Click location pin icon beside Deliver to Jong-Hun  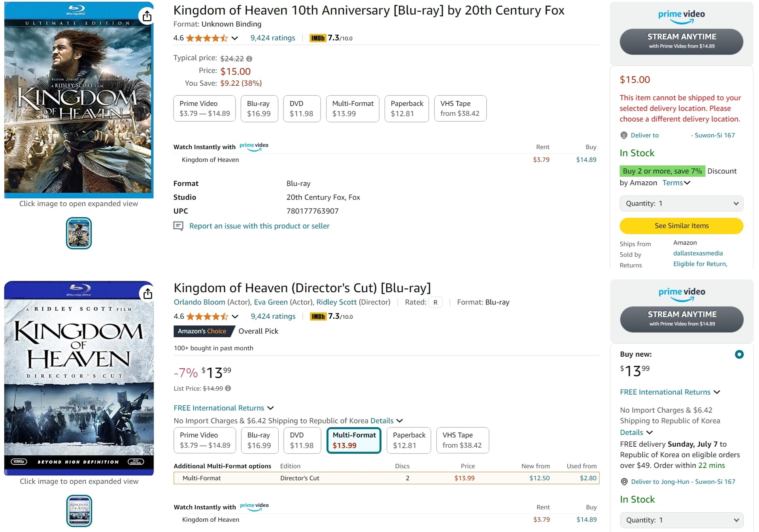tap(624, 482)
